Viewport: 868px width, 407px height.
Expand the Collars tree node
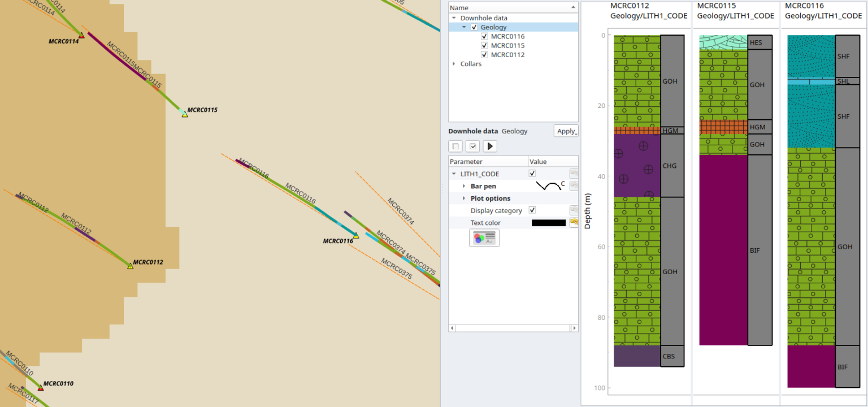(x=454, y=64)
